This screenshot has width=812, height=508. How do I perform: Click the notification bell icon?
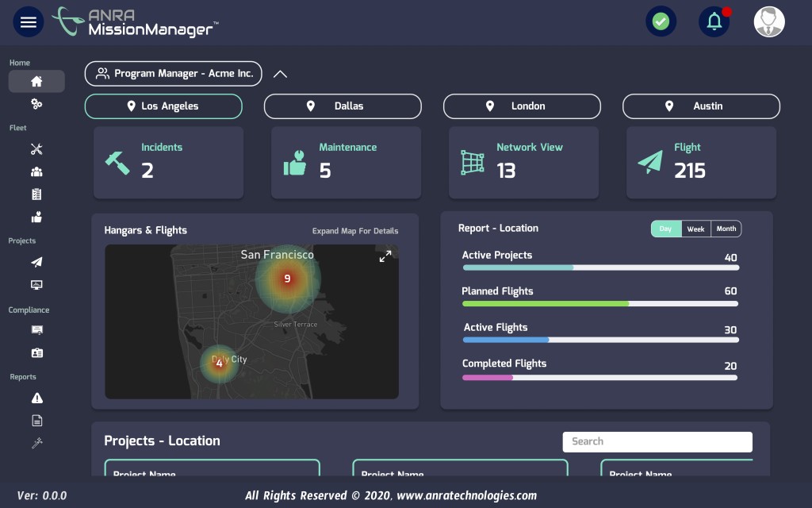click(714, 21)
